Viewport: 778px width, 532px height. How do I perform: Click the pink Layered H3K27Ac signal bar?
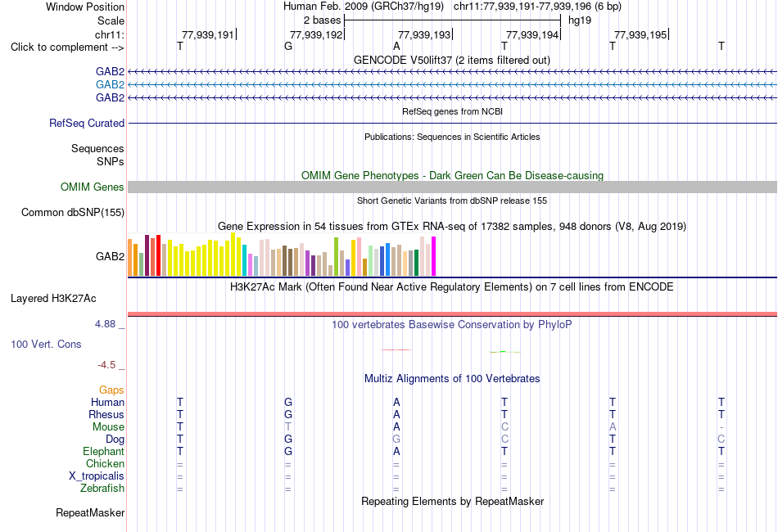point(452,313)
